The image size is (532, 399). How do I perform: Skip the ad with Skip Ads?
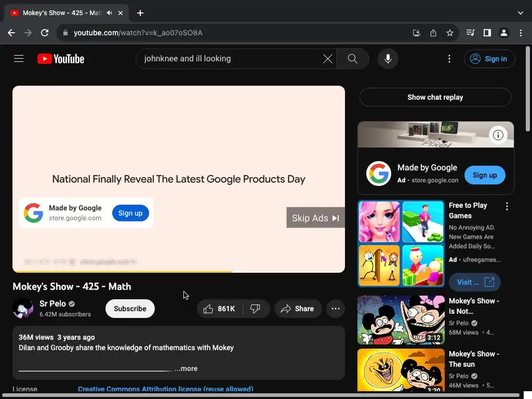(315, 218)
